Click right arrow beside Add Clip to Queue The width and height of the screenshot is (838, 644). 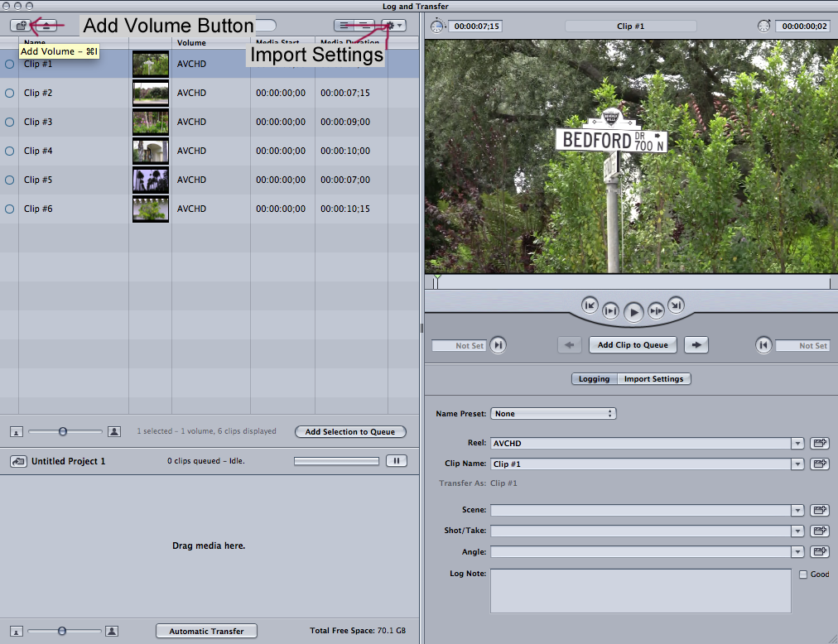tap(696, 344)
